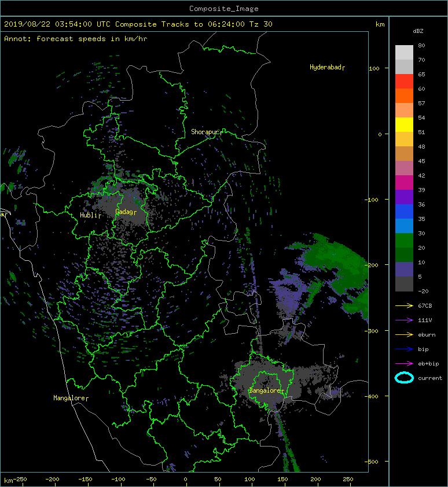Click the '67CB' legend label
448x487 pixels.
click(x=425, y=305)
